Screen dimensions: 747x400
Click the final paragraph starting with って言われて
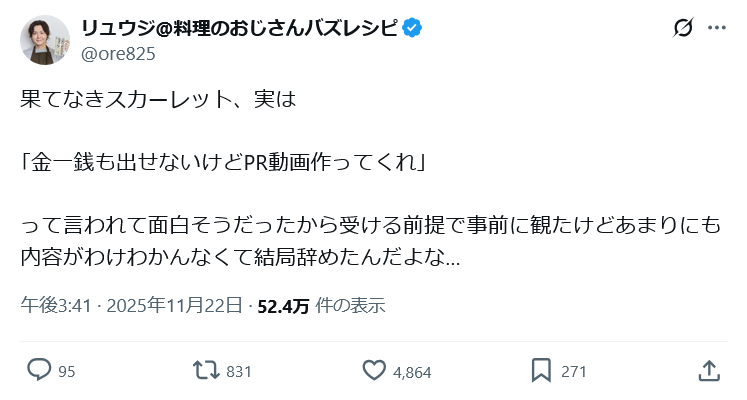(370, 241)
